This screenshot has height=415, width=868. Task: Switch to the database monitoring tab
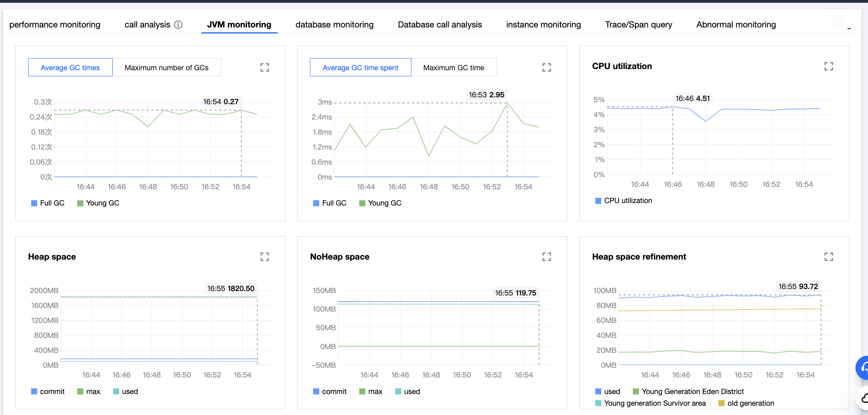(334, 24)
